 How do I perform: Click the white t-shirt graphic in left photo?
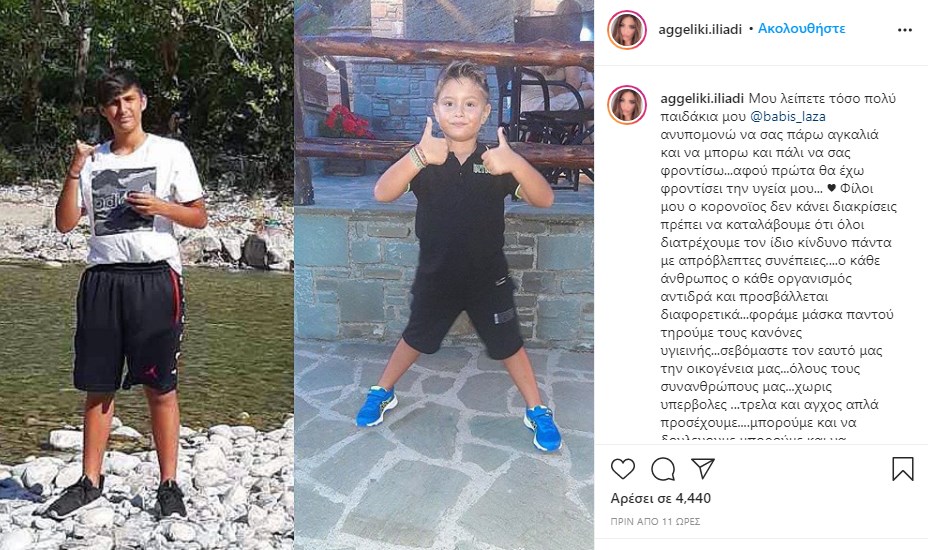[123, 200]
